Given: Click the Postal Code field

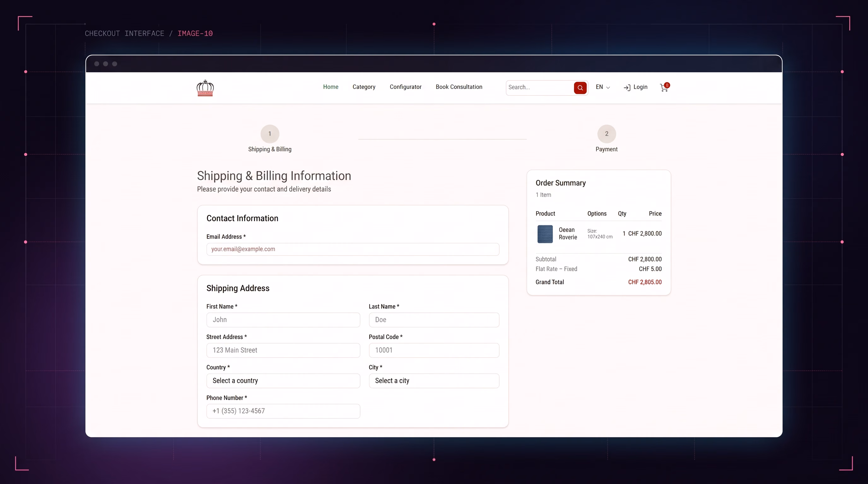Looking at the screenshot, I should coord(434,350).
